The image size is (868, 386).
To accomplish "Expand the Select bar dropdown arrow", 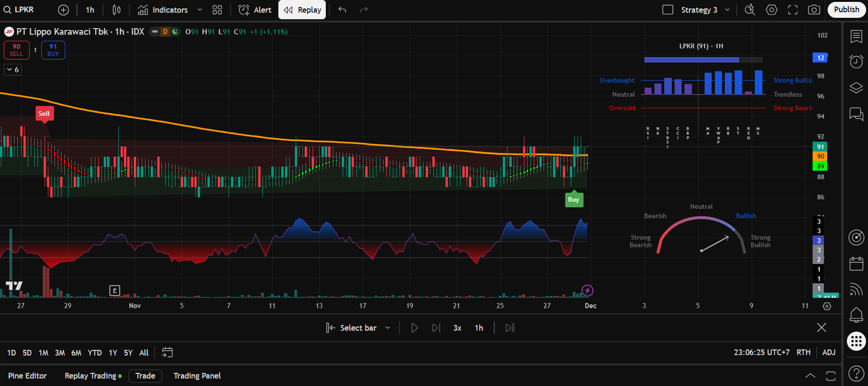I will (388, 328).
